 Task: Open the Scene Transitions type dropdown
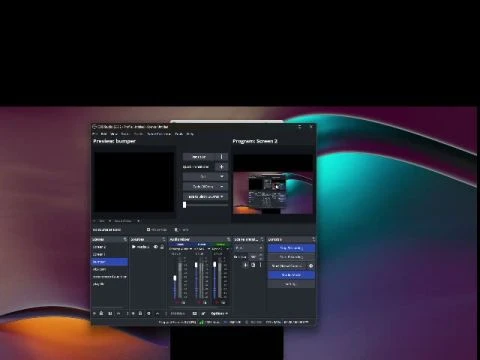[248, 248]
